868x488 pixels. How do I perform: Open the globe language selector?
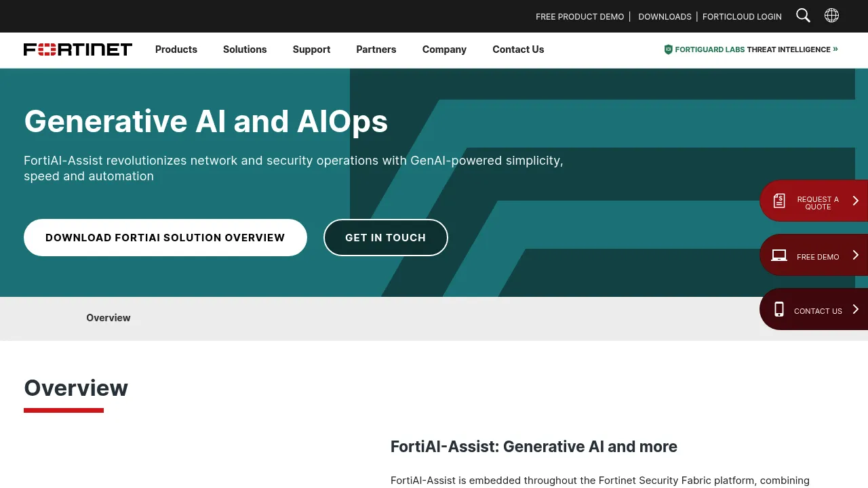[x=831, y=16]
